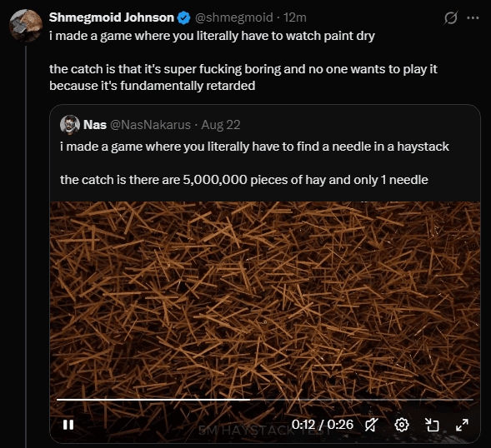Click the Nas display name
491x448 pixels.
coord(95,125)
